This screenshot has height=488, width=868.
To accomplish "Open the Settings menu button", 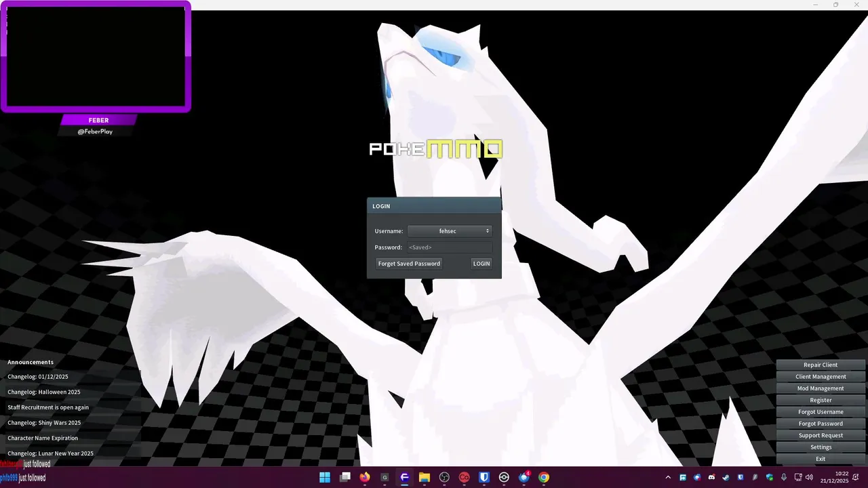I will tap(821, 447).
